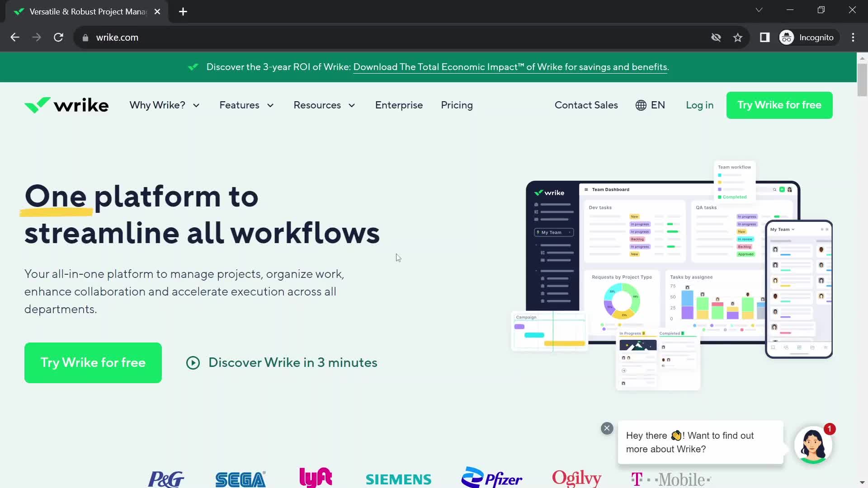Click the hero Try Wrike for free button

pos(93,363)
